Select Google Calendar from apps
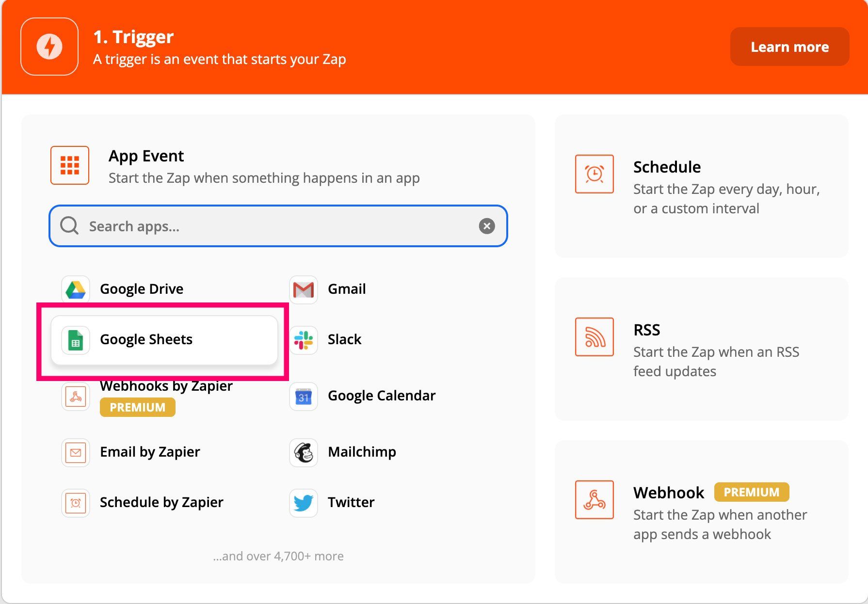 (382, 396)
